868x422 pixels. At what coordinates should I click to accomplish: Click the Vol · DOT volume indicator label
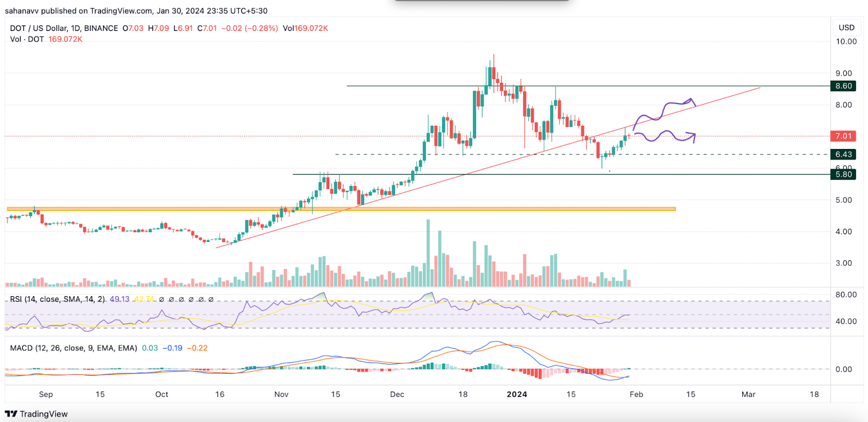pos(27,39)
